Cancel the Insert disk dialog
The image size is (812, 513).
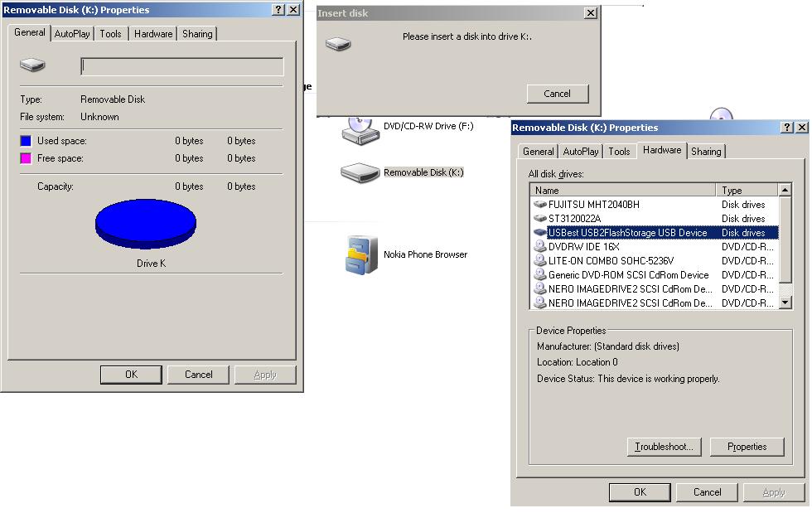coord(557,94)
